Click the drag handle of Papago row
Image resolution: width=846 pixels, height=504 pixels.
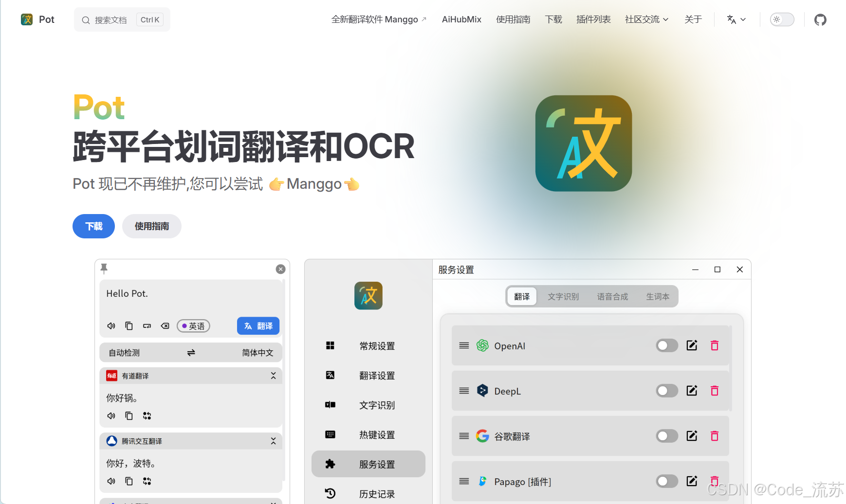click(x=464, y=481)
